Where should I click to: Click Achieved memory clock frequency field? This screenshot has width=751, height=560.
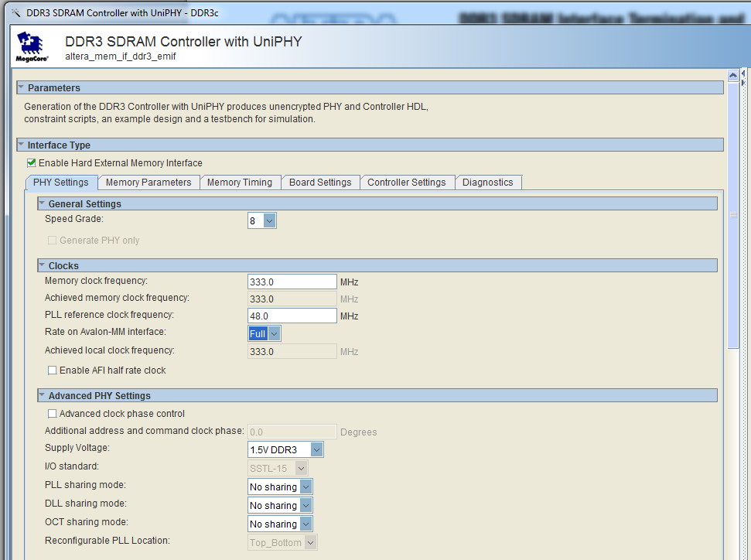(x=292, y=299)
